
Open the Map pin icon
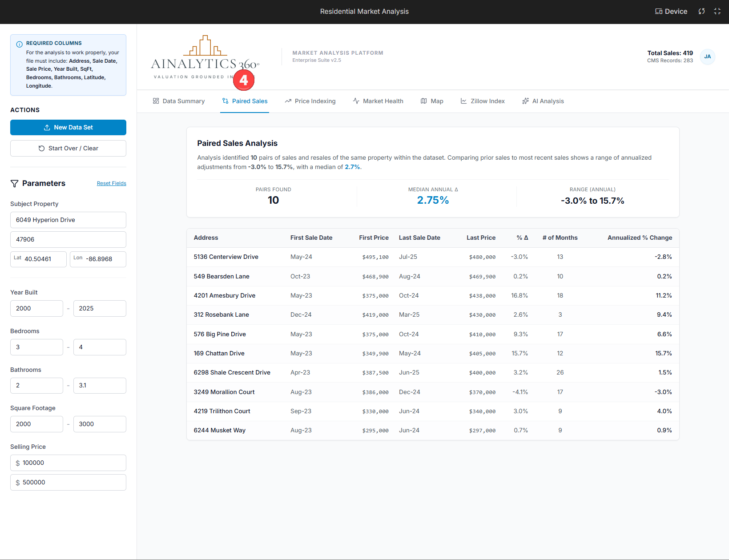(423, 101)
